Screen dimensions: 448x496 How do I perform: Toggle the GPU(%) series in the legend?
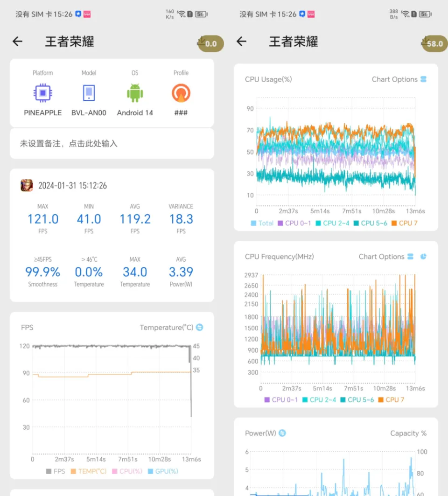(x=163, y=471)
